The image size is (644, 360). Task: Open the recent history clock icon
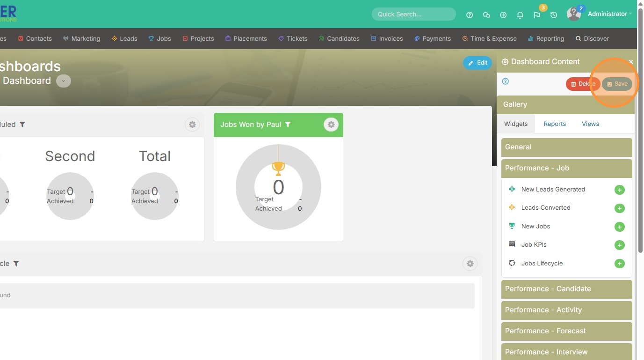[554, 15]
